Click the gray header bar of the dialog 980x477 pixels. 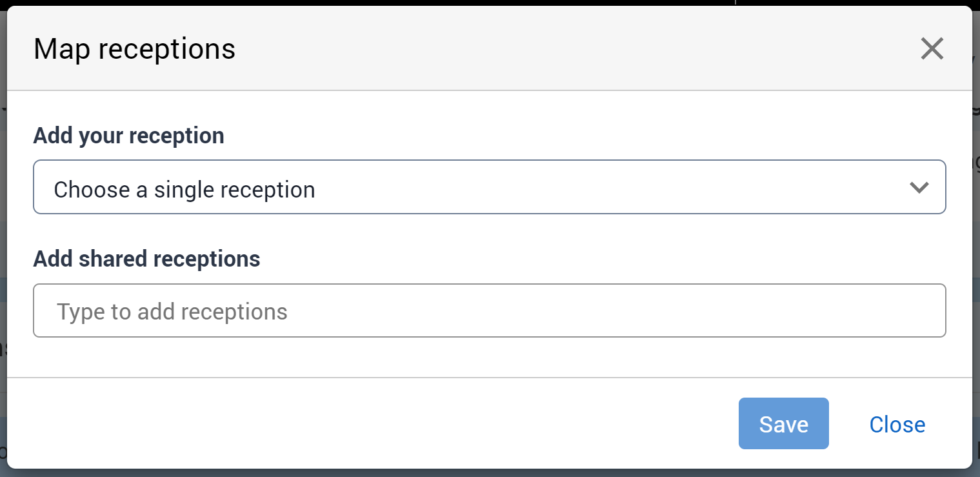coord(516,49)
